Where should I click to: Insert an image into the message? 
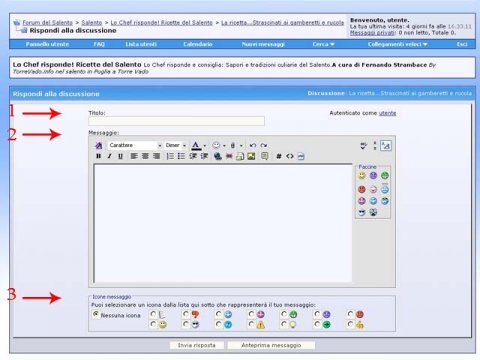251,156
